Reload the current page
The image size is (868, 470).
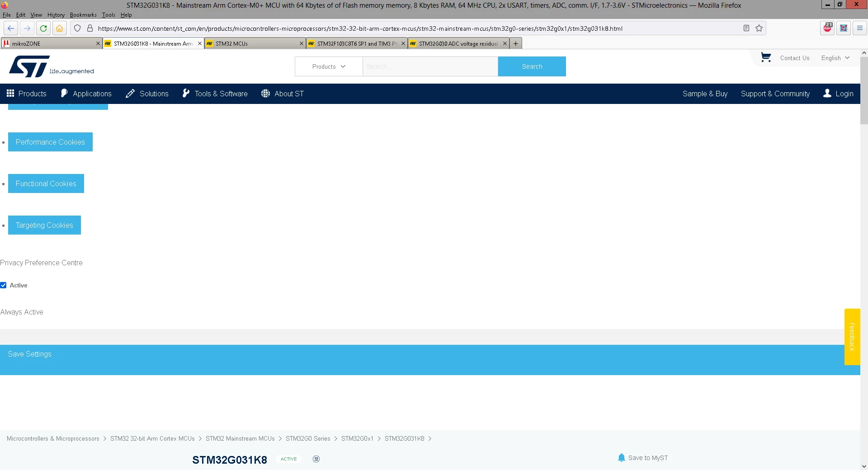pos(43,28)
